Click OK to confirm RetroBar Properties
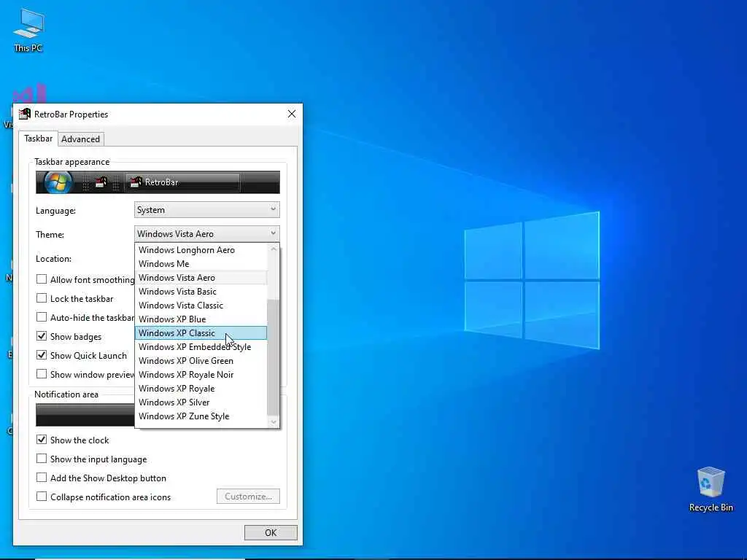This screenshot has height=560, width=747. [271, 532]
